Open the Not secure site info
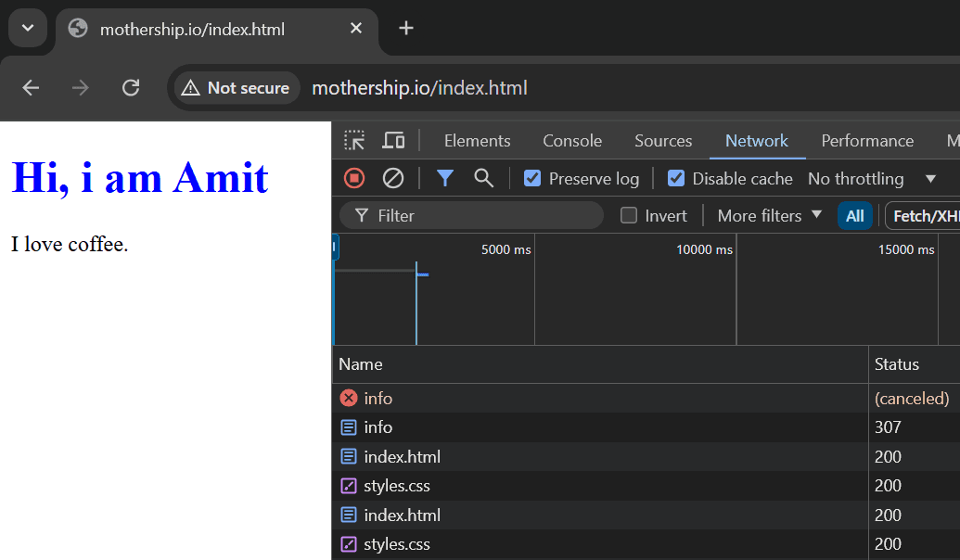The height and width of the screenshot is (560, 960). [237, 88]
